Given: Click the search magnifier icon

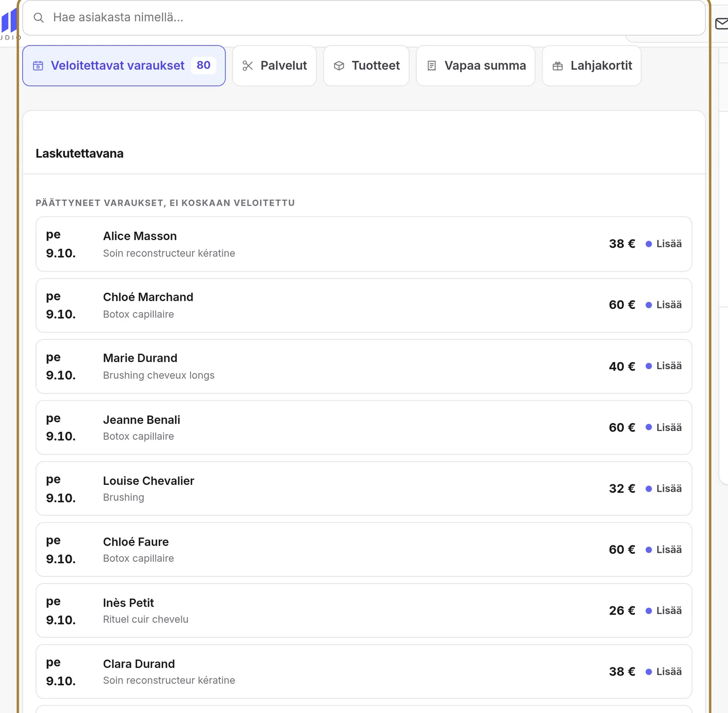Looking at the screenshot, I should tap(38, 18).
